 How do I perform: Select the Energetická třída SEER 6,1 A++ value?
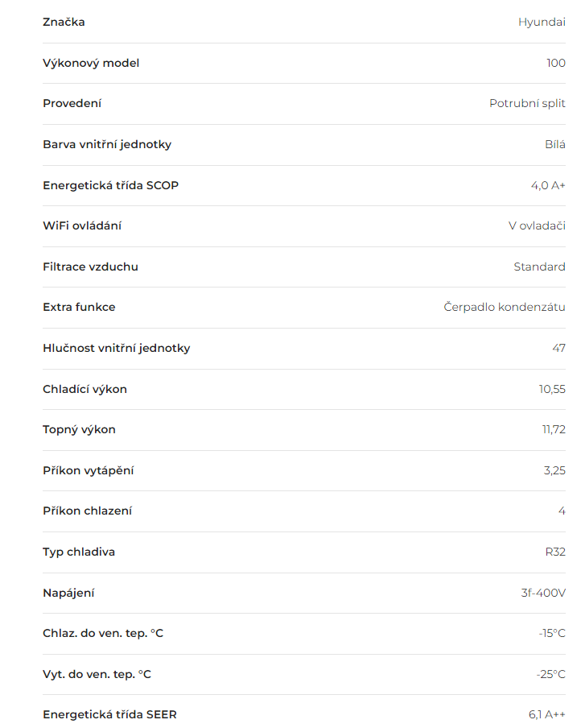coord(547,714)
